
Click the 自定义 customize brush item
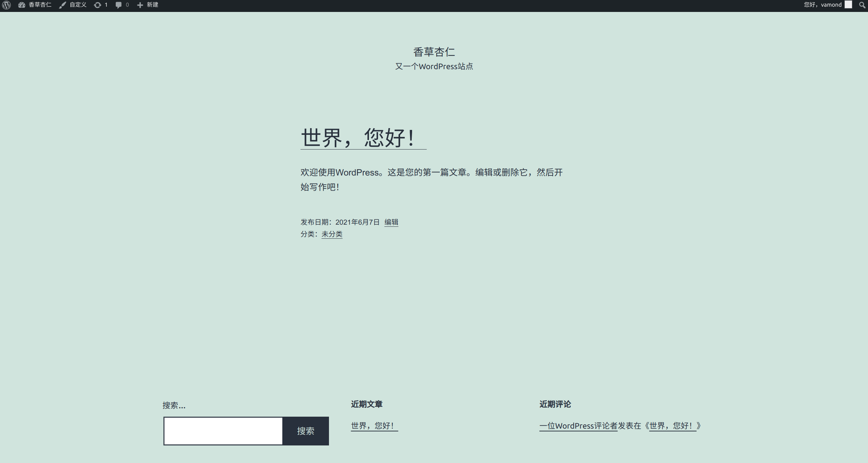coord(73,5)
